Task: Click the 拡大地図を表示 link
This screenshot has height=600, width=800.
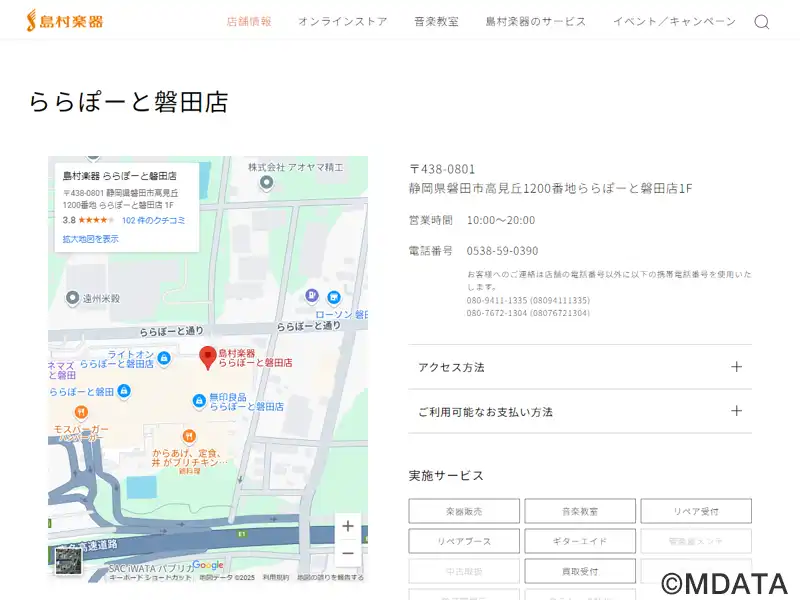Action: point(91,239)
